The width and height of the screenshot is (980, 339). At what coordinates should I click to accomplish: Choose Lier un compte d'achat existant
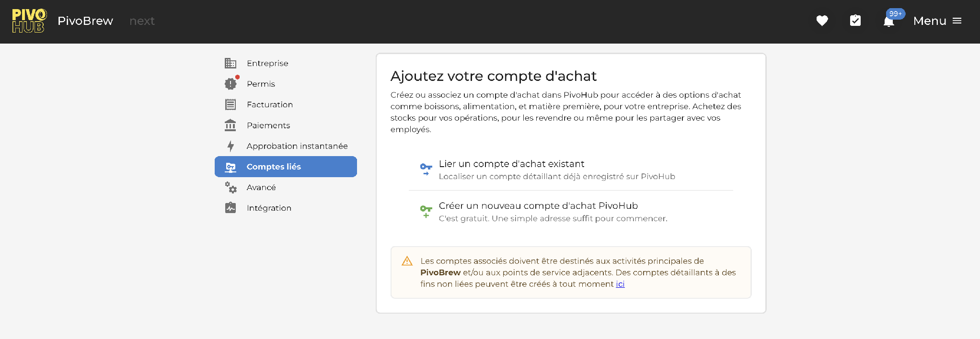point(571,170)
